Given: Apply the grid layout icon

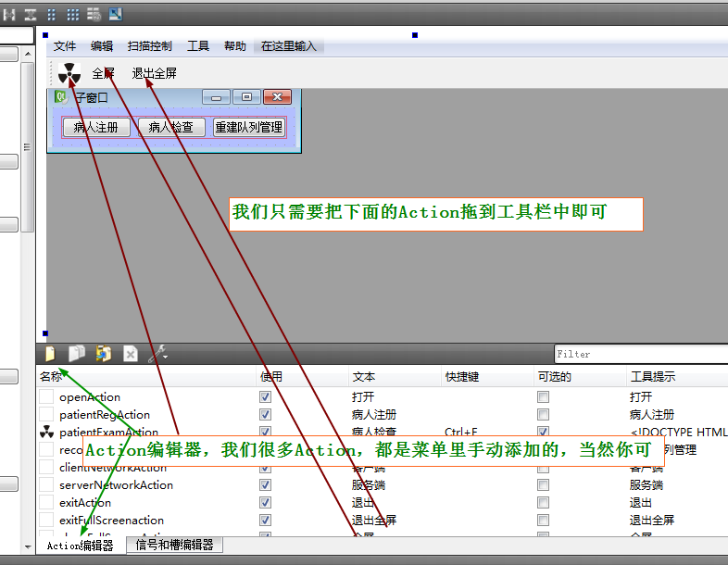Looking at the screenshot, I should pyautogui.click(x=73, y=15).
